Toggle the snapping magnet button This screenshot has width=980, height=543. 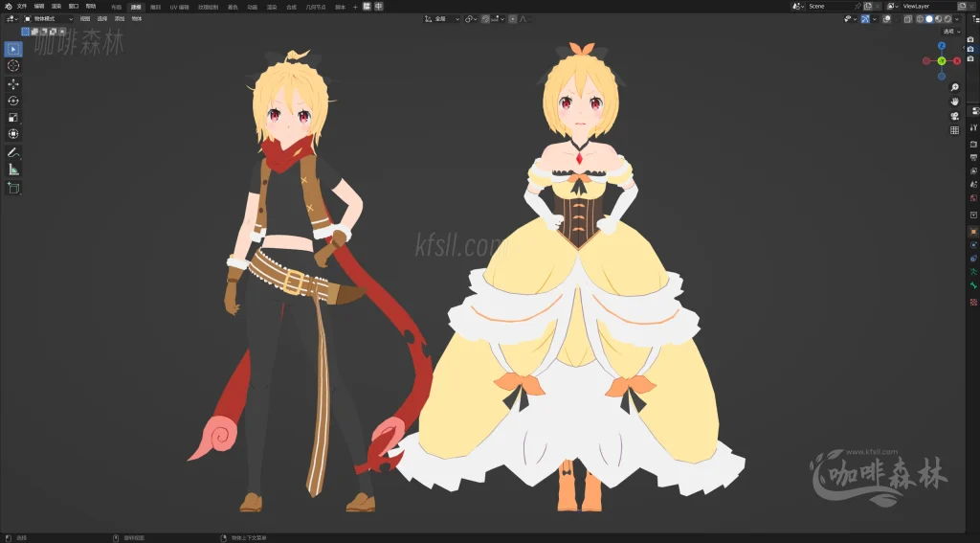click(485, 19)
